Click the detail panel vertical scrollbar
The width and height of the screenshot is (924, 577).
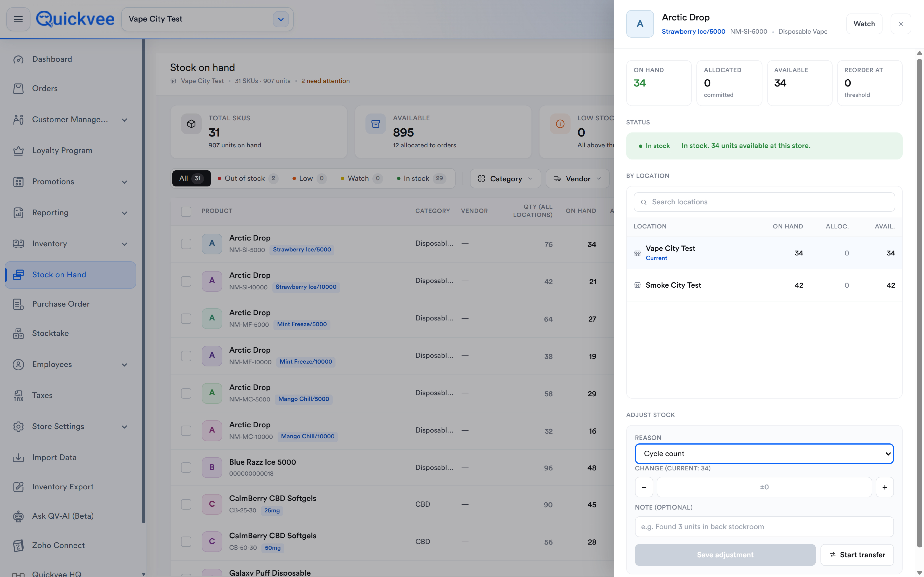[x=919, y=303]
